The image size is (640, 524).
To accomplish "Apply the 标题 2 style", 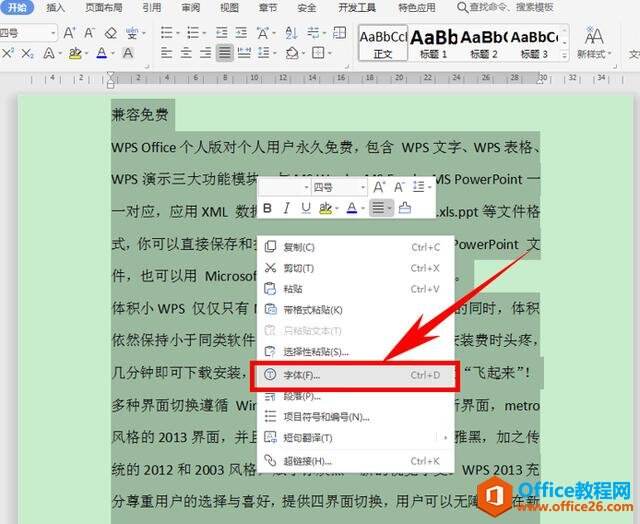I will point(484,42).
